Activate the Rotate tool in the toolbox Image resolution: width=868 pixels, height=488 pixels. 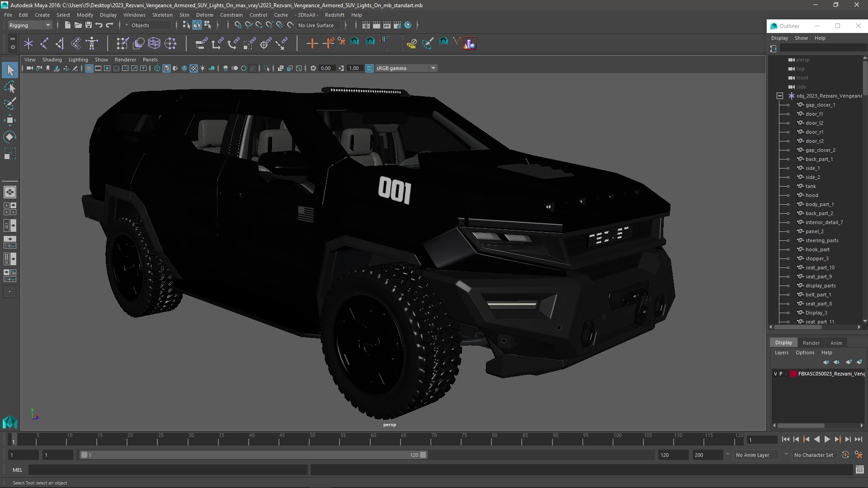coord(10,137)
